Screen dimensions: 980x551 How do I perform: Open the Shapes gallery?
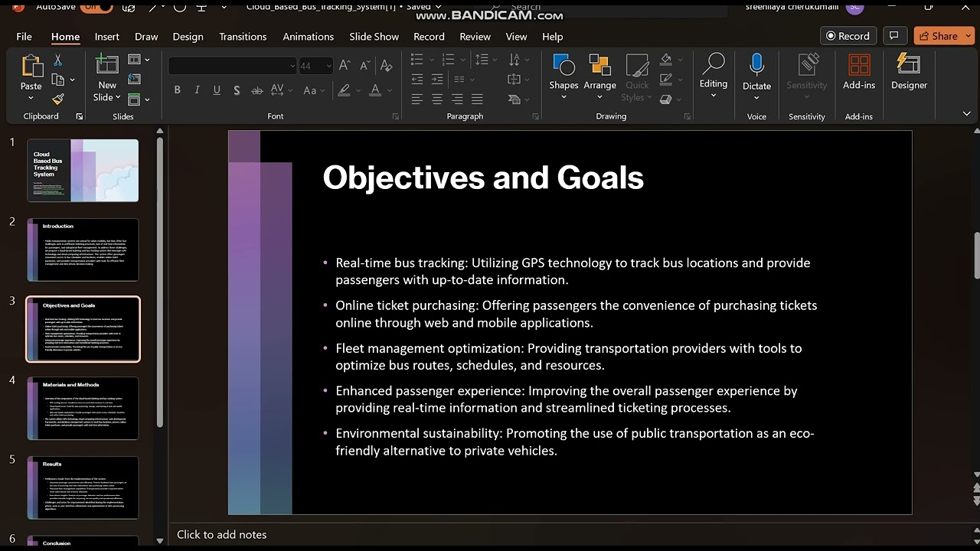coord(563,76)
